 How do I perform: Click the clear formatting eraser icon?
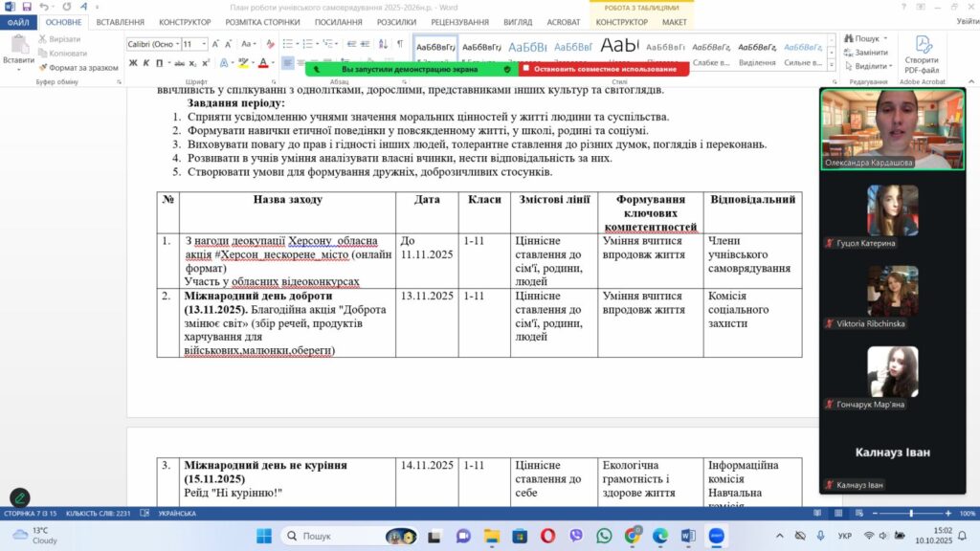click(x=270, y=44)
